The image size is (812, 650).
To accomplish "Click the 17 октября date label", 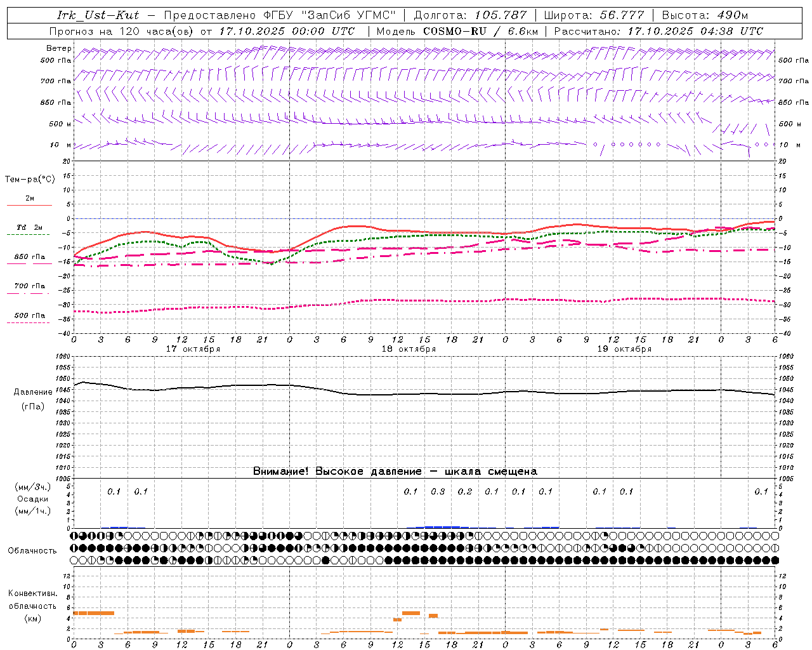I will 193,349.
